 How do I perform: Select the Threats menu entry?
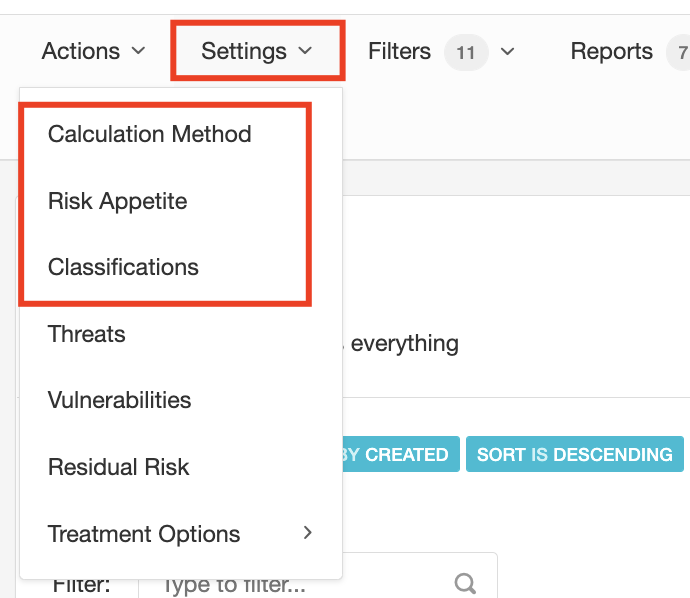tap(87, 334)
